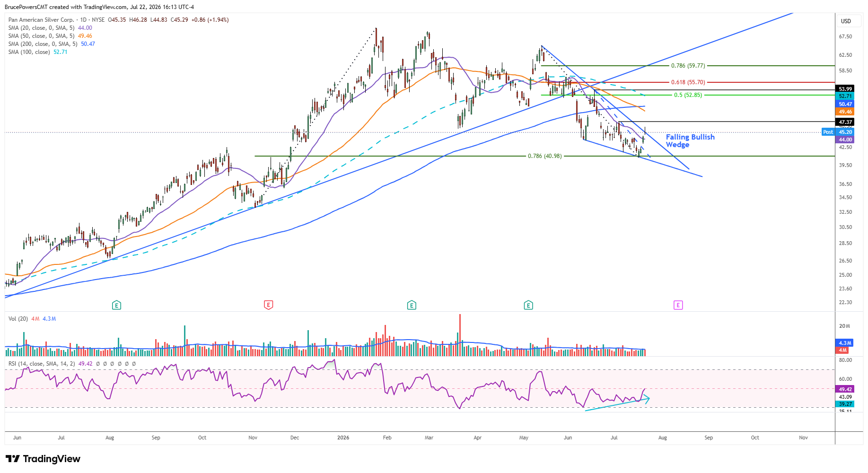The width and height of the screenshot is (868, 473).
Task: Click the Falling Bullish Wedge annotation text
Action: click(690, 141)
